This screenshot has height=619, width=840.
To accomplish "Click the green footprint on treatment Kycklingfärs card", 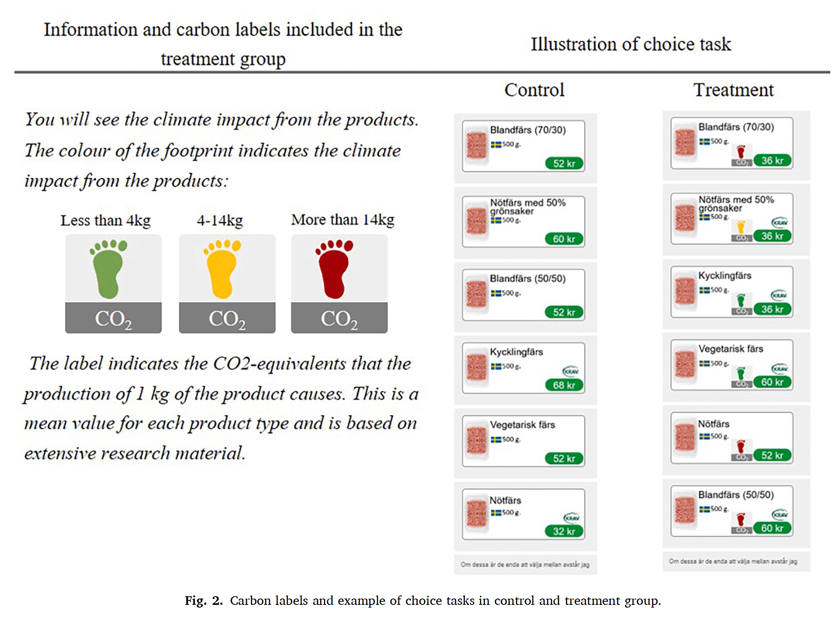I will 741,301.
